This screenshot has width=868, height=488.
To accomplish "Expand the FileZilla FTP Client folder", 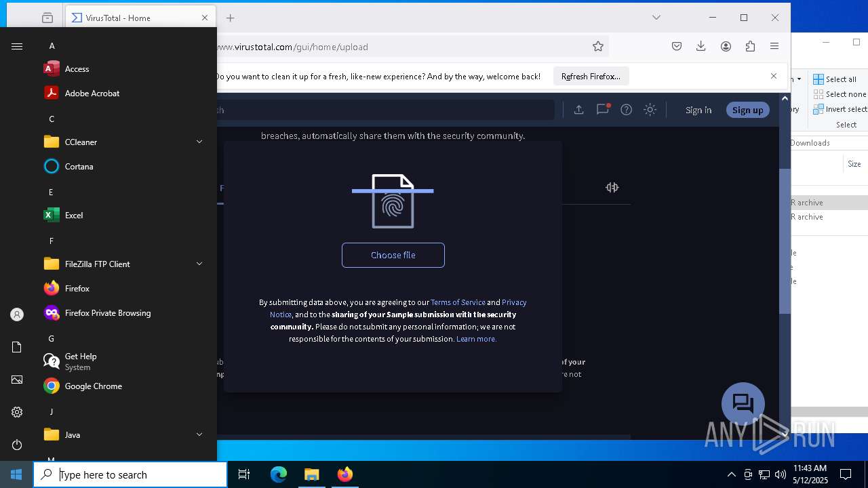I will [199, 264].
